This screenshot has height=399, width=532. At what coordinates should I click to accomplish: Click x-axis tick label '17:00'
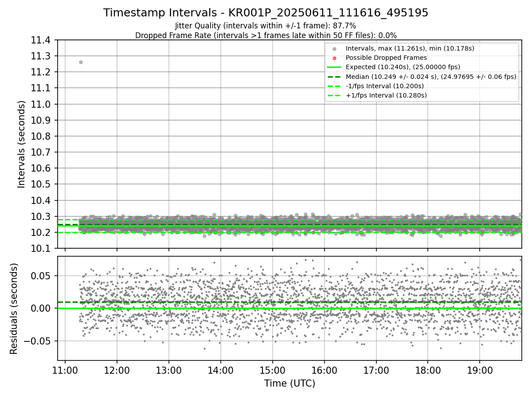coord(376,370)
